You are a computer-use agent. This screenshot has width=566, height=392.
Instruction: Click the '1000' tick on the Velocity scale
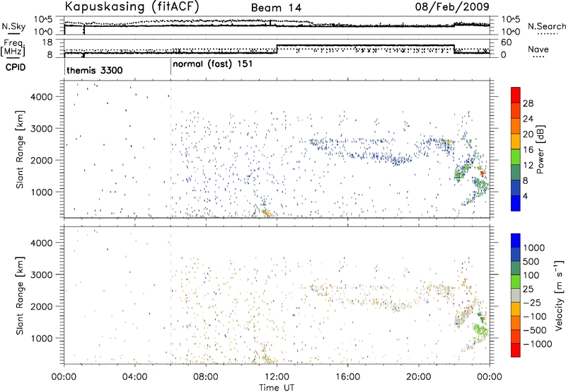click(x=534, y=248)
